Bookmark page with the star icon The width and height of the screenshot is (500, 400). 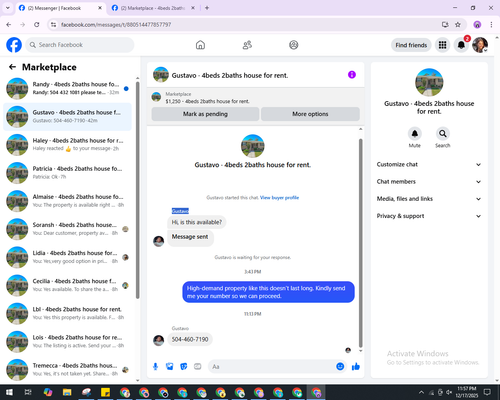[x=458, y=25]
